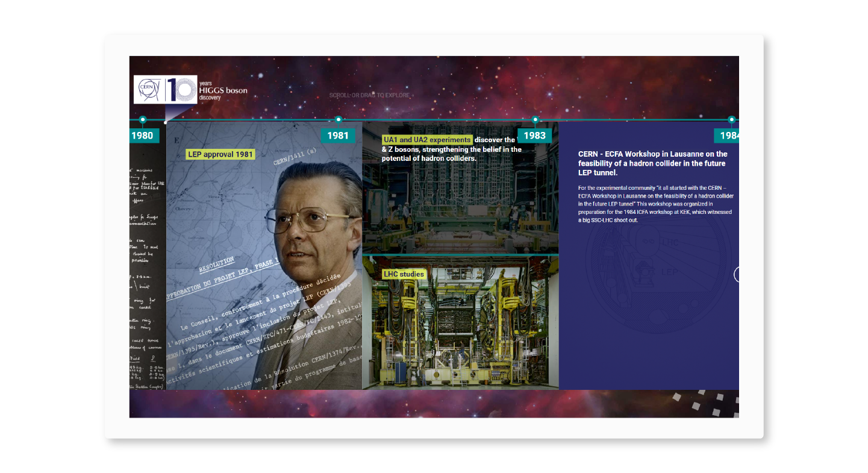
Task: Open the "LEP approval 1981" label
Action: tap(220, 154)
